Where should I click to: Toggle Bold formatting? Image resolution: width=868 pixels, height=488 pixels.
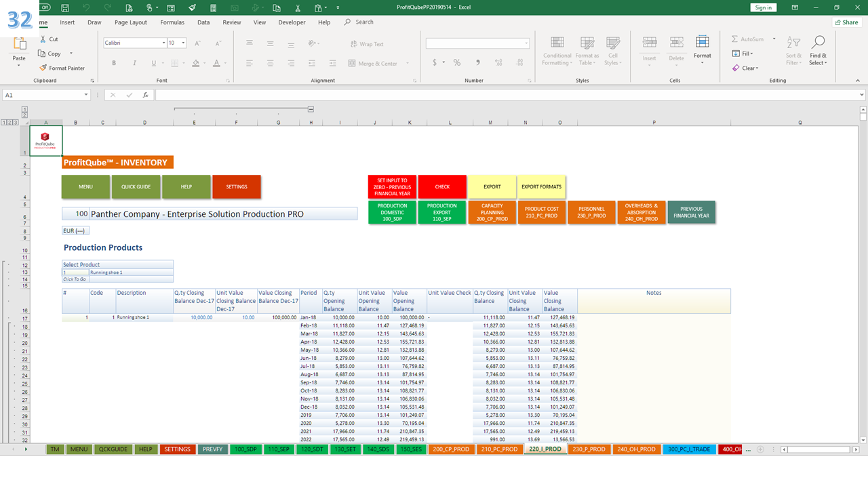(114, 63)
